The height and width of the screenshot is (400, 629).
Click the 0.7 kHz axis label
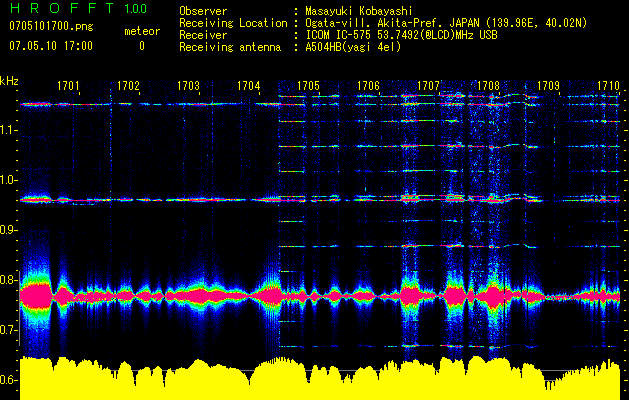coord(8,329)
